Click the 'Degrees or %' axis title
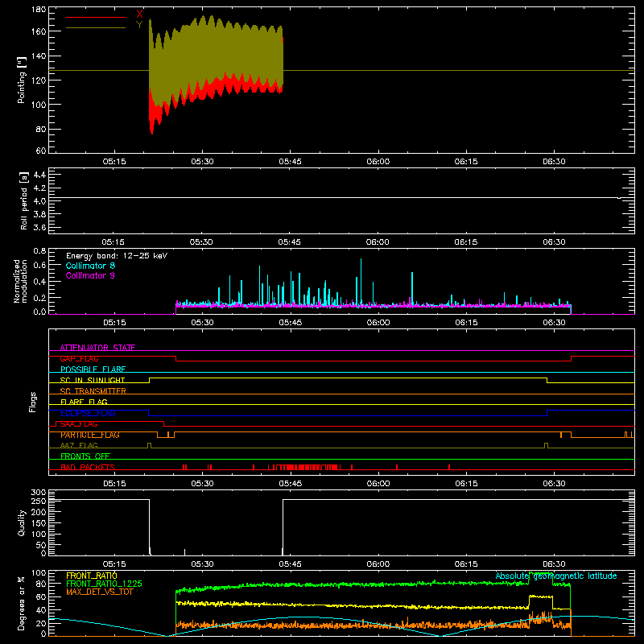The height and width of the screenshot is (644, 644). 22,603
